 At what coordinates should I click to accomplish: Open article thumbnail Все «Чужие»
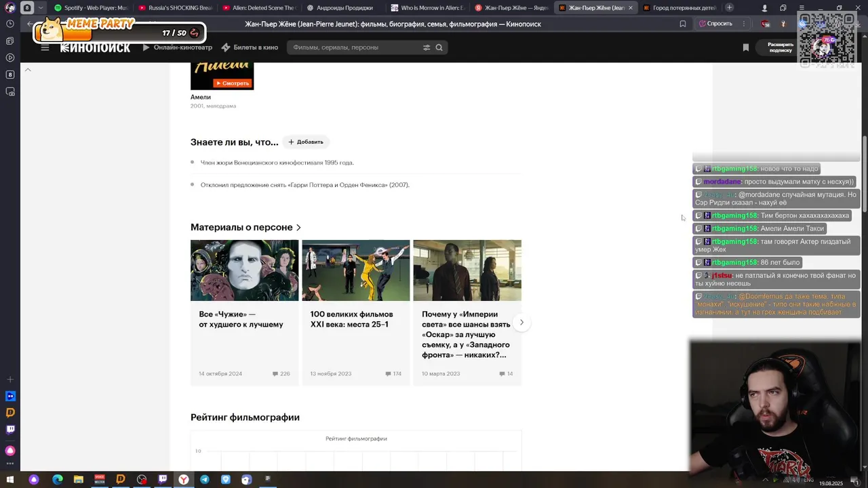point(244,270)
